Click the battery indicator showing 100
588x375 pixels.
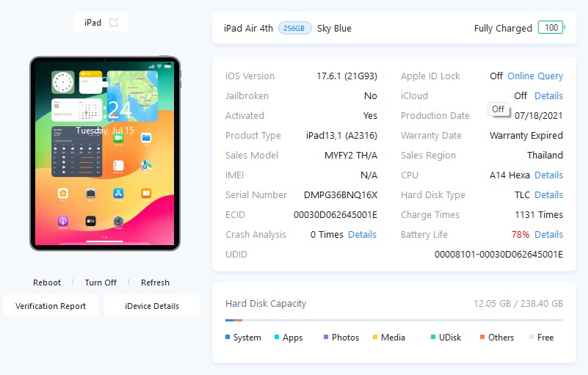[551, 27]
